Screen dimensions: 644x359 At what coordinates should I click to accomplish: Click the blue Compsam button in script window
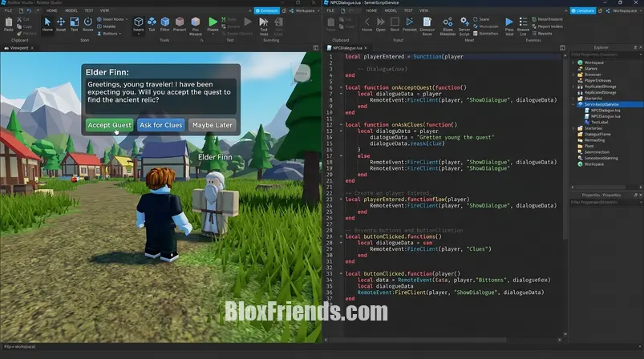click(583, 10)
